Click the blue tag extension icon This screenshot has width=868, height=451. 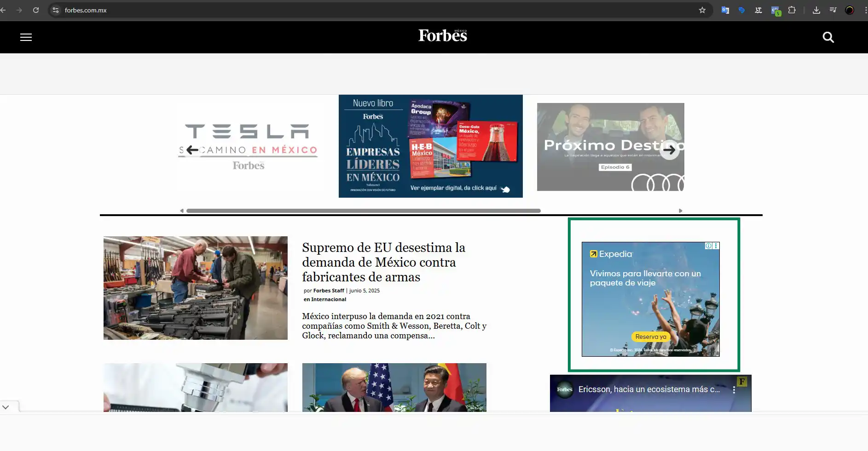pos(741,10)
